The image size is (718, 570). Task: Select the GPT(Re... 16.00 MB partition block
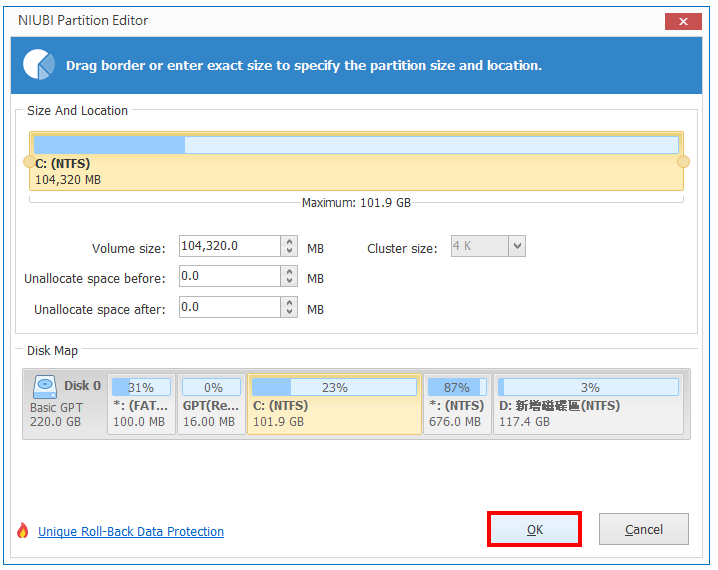tap(211, 404)
